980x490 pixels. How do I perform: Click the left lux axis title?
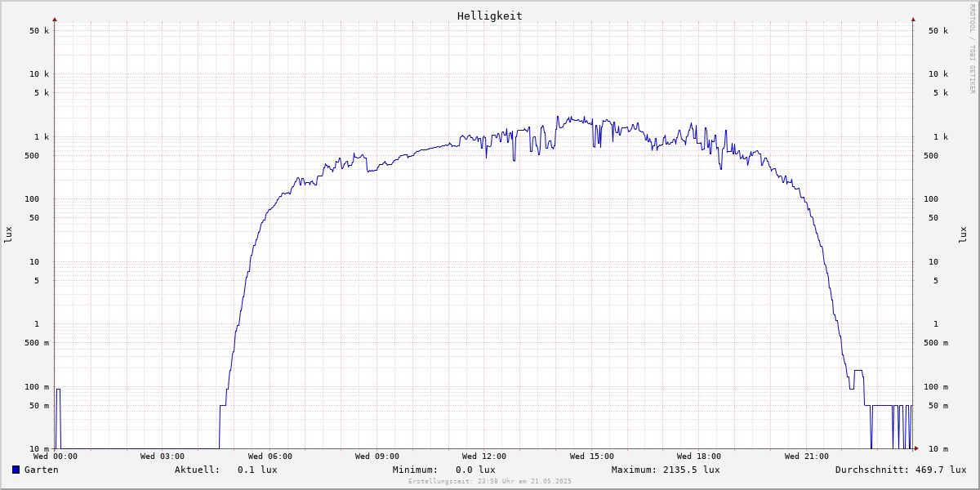pyautogui.click(x=8, y=234)
